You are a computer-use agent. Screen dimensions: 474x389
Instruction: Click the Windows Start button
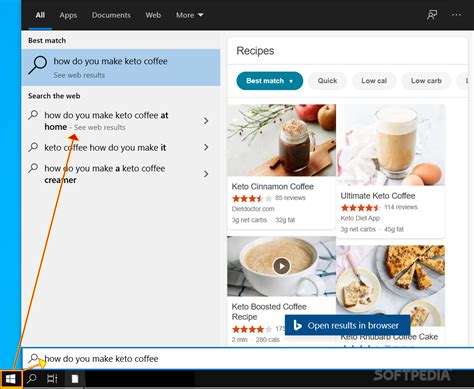click(x=11, y=379)
